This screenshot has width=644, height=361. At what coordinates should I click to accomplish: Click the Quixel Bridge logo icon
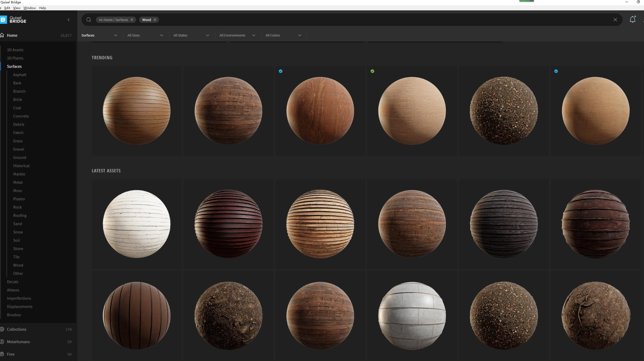tap(3, 20)
